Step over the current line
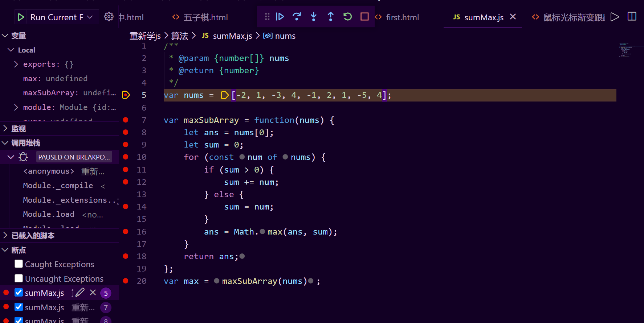The height and width of the screenshot is (323, 644). coord(297,17)
